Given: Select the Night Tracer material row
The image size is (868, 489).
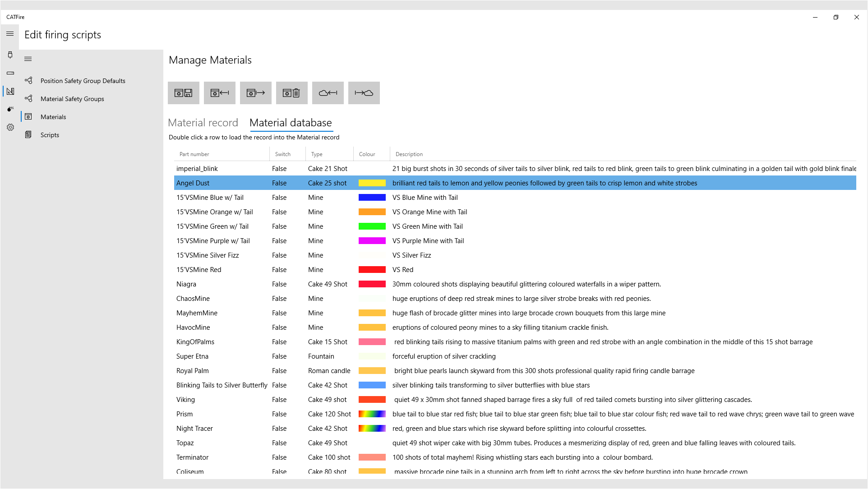Looking at the screenshot, I should pyautogui.click(x=194, y=429).
